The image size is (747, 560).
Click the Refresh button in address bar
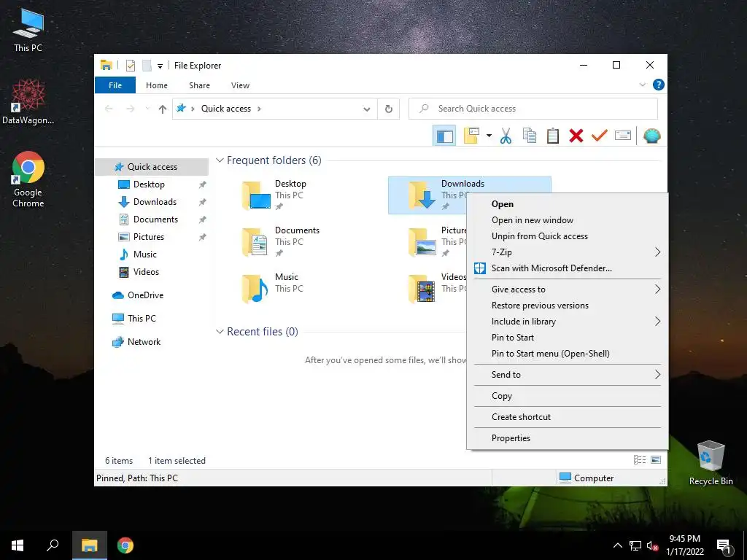point(389,109)
